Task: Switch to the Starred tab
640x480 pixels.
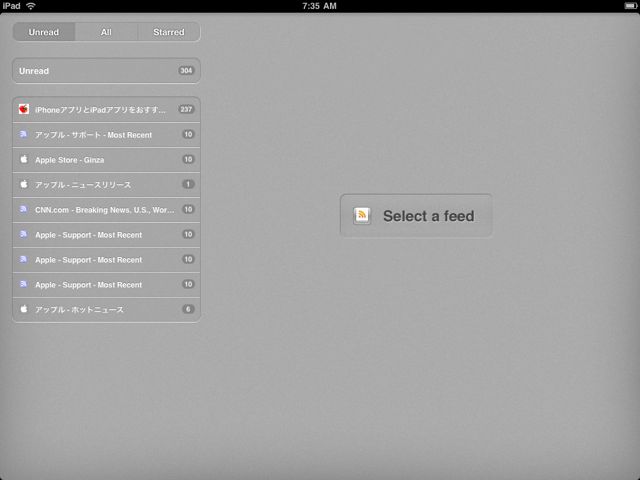Action: click(x=169, y=32)
